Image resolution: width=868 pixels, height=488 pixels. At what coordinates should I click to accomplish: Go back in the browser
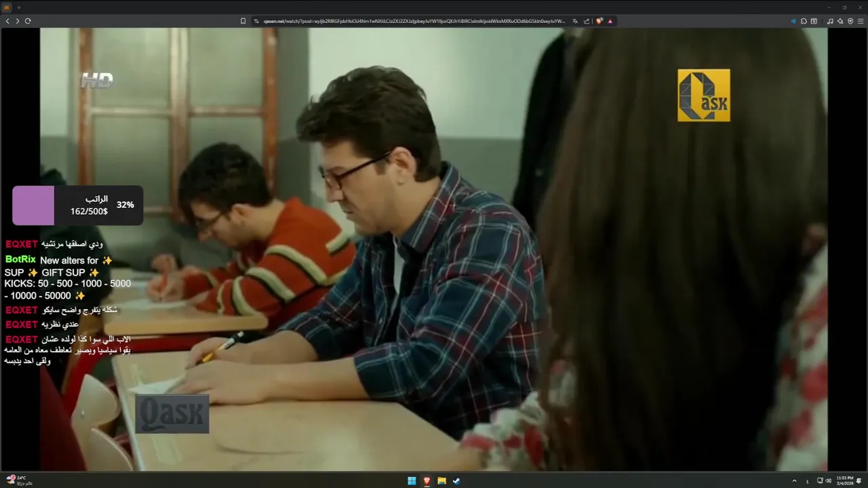[7, 21]
